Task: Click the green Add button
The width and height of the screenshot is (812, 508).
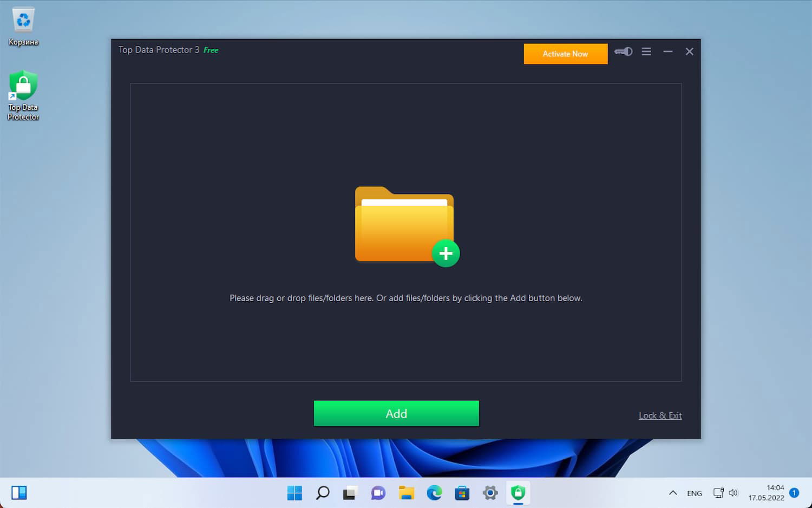Action: click(x=396, y=413)
